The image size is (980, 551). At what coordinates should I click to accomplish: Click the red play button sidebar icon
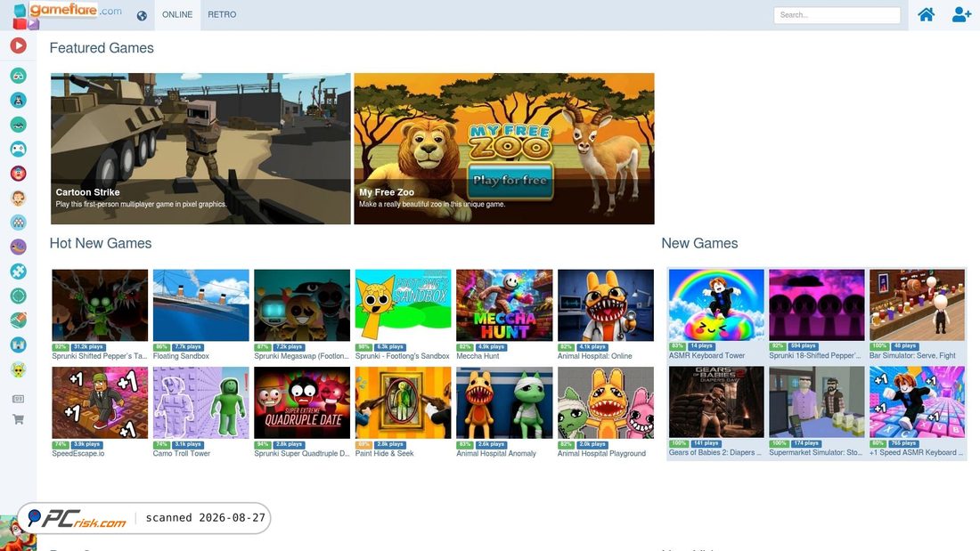click(x=18, y=45)
